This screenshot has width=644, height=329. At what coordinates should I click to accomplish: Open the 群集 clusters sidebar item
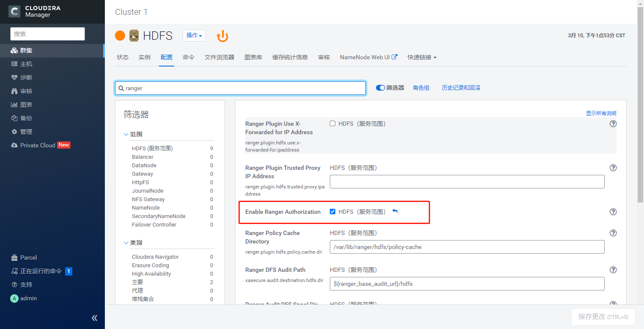point(52,50)
